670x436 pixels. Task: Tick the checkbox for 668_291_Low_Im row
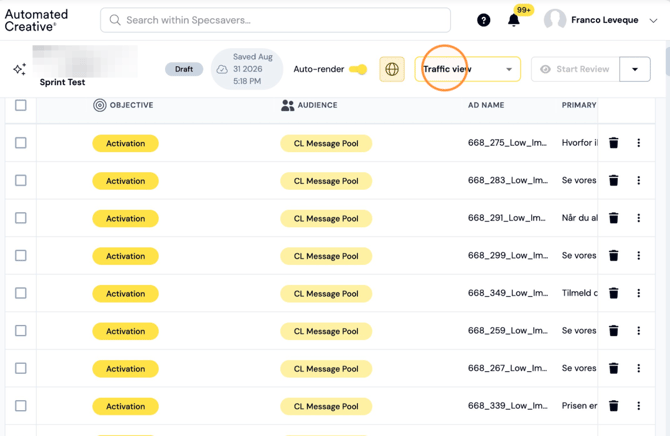(21, 218)
